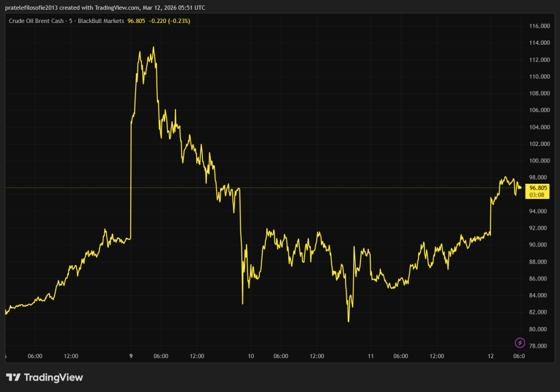Click the 78.000 price axis label
Screen dimensions: 560x392
click(x=539, y=346)
